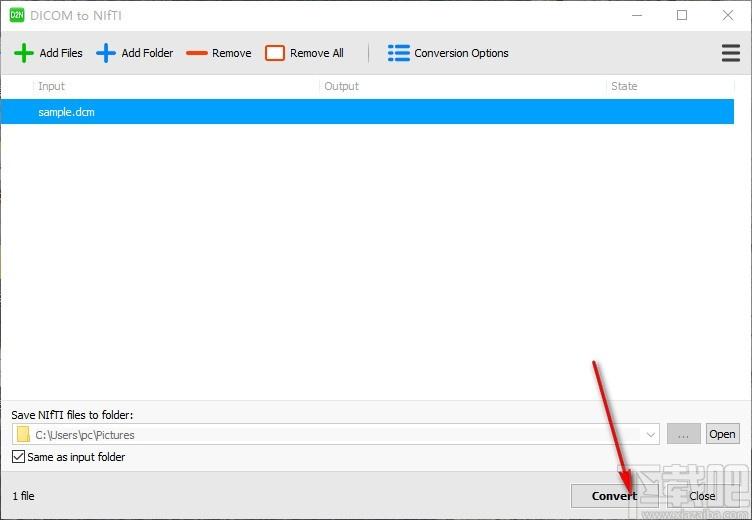Screen dimensions: 752x520
Task: Click the DICOM to NIfTI app logo
Action: 17,16
